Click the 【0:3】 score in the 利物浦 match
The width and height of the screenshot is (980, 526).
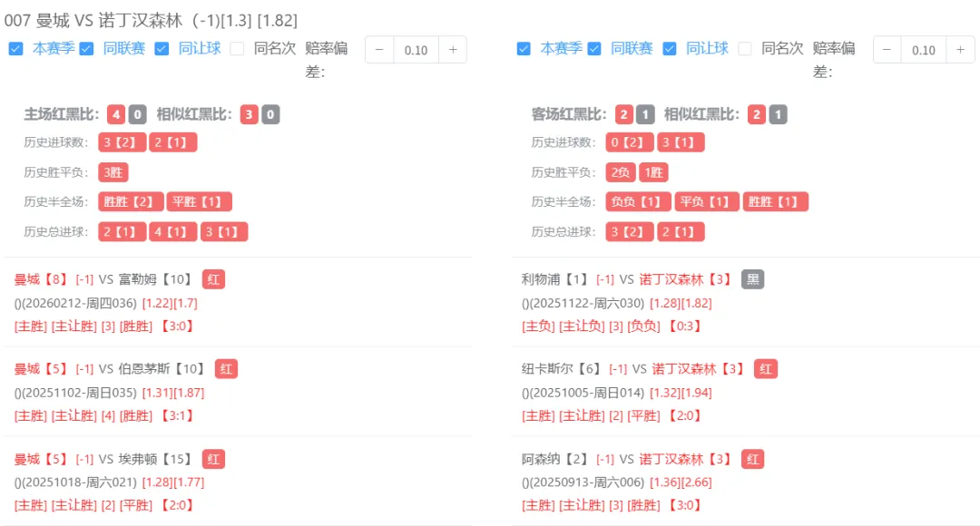pyautogui.click(x=685, y=326)
